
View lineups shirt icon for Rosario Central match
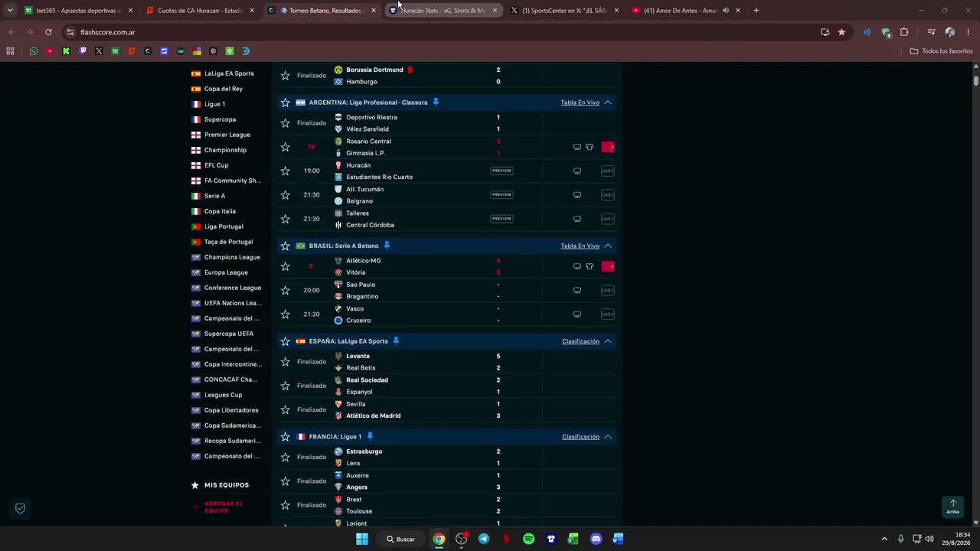coord(590,147)
